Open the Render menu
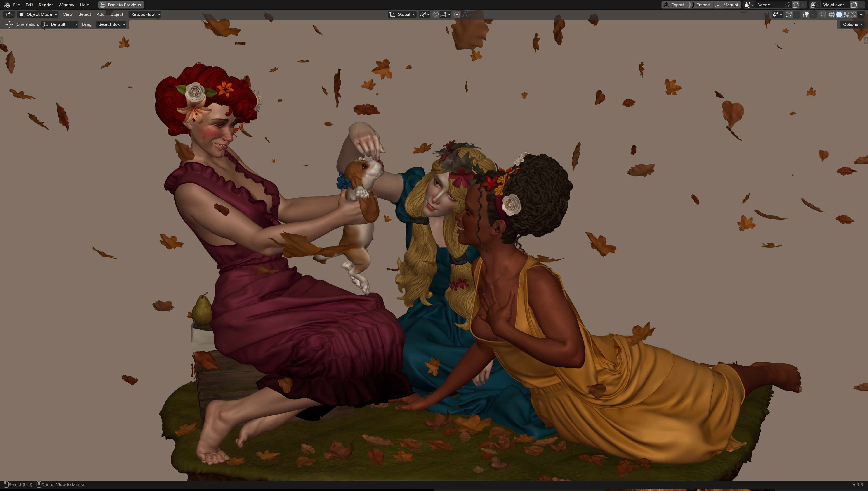The image size is (868, 491). [x=45, y=5]
